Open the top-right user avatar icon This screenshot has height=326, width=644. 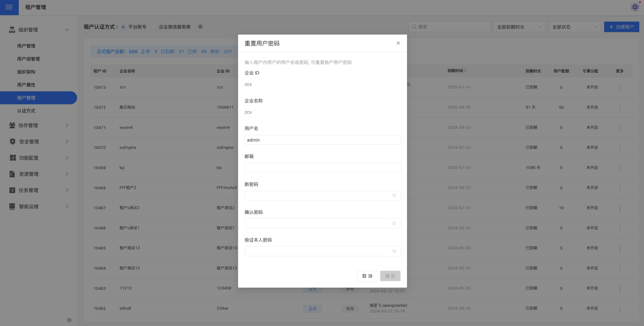[x=635, y=7]
